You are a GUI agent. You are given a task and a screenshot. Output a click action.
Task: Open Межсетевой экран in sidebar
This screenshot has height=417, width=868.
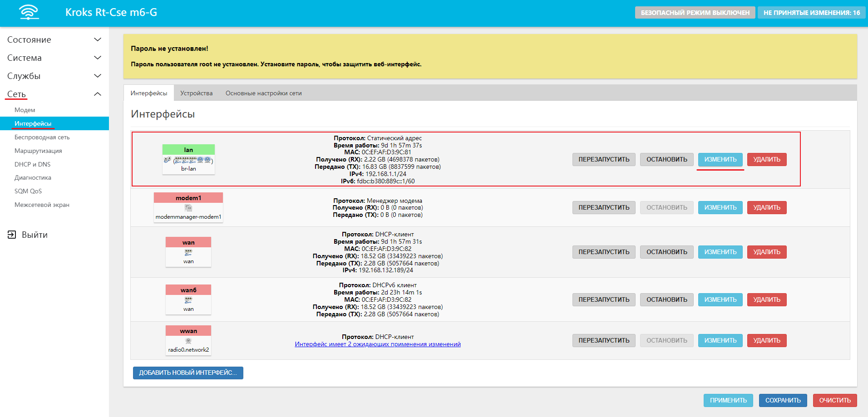pyautogui.click(x=42, y=205)
